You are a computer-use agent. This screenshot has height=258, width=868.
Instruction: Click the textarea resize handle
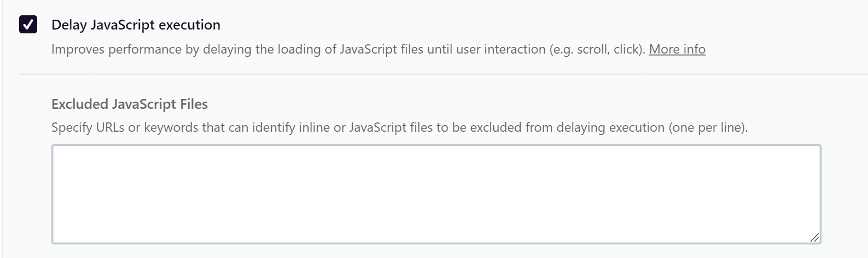[x=814, y=237]
